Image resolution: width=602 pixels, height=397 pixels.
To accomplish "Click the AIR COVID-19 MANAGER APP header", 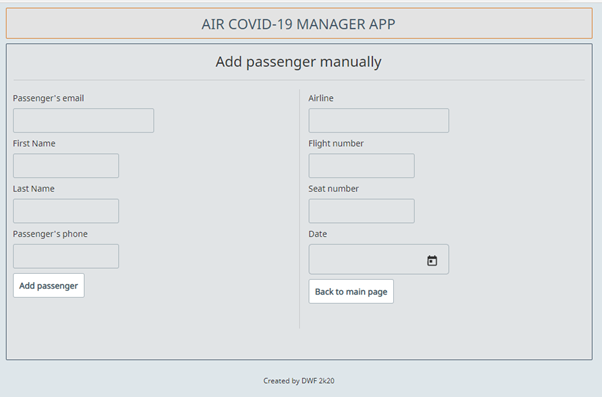I will 299,23.
